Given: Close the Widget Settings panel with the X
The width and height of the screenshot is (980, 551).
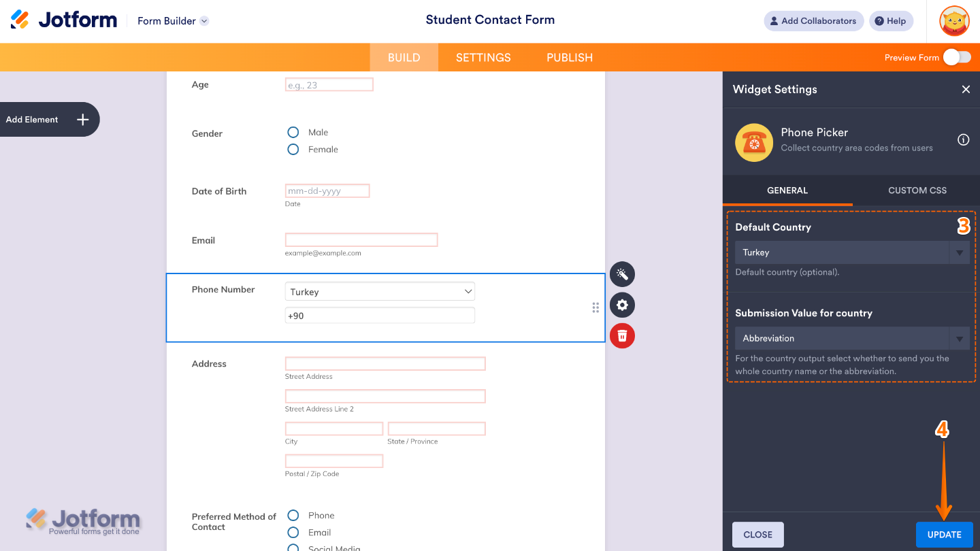Looking at the screenshot, I should [966, 89].
